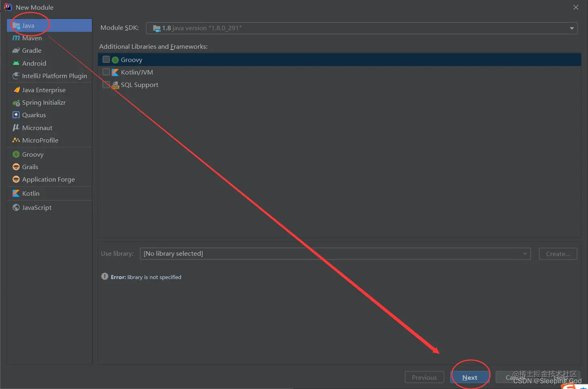The width and height of the screenshot is (588, 389).
Task: Click the 1.8 java version SDK field
Action: (362, 28)
